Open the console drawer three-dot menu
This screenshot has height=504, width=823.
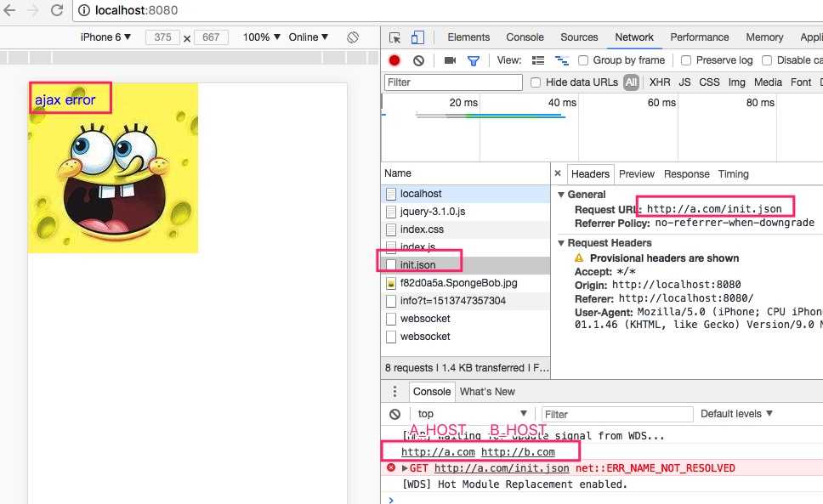tap(394, 391)
